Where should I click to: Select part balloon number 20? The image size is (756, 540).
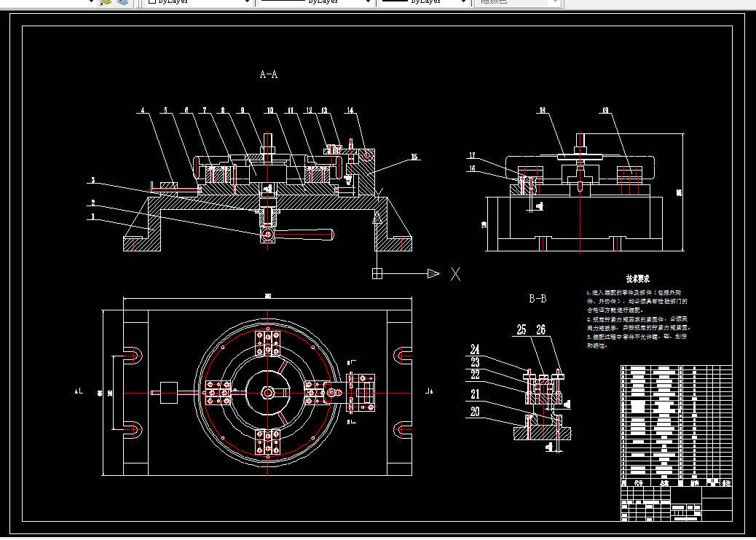(475, 412)
